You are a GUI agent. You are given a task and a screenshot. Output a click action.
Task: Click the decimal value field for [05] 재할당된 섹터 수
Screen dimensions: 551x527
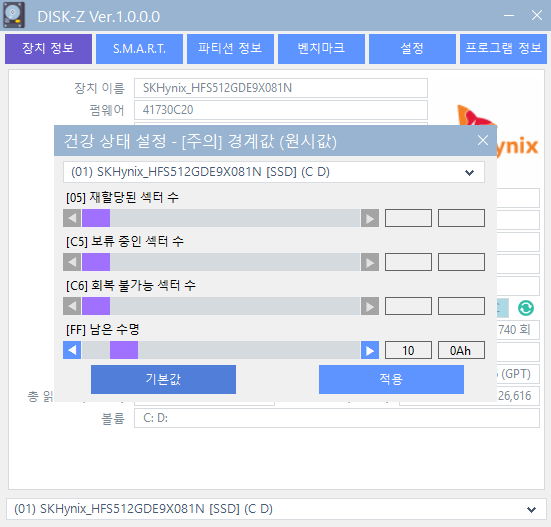(x=408, y=218)
